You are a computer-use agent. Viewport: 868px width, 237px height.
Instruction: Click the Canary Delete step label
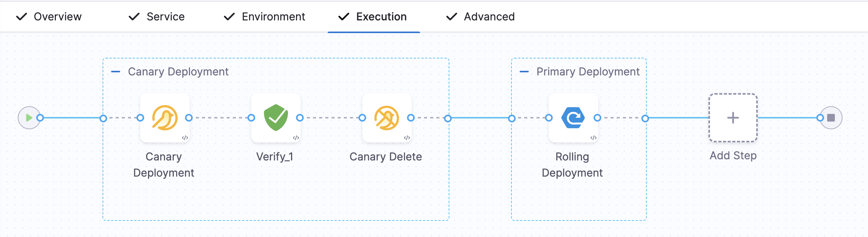point(385,157)
